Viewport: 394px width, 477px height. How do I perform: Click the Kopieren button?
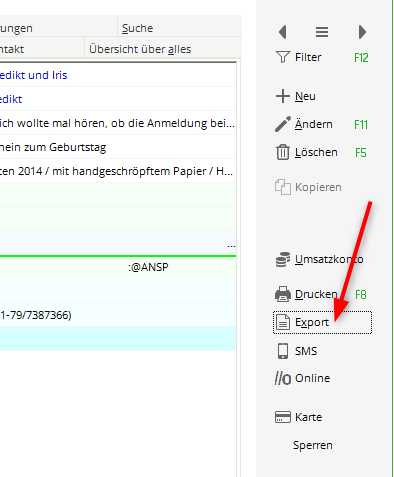[308, 187]
